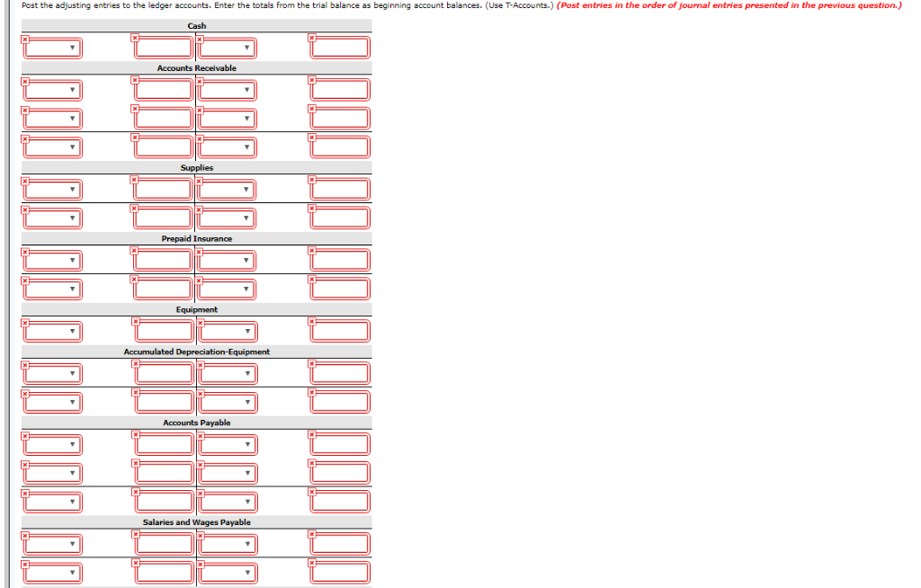Viewport: 921px width, 588px height.
Task: Open the Cash debit-side dropdown
Action: pos(53,48)
